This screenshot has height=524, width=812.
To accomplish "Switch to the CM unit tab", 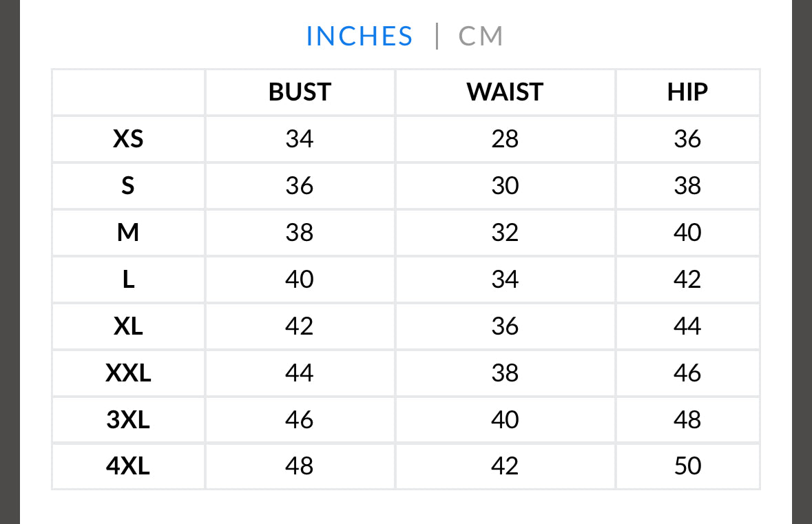I will tap(481, 36).
